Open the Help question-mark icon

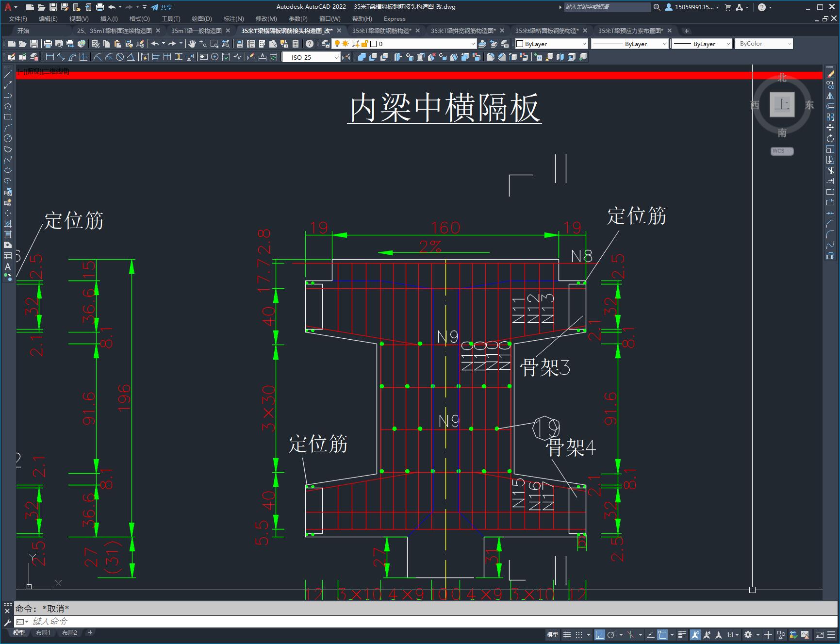(x=309, y=43)
